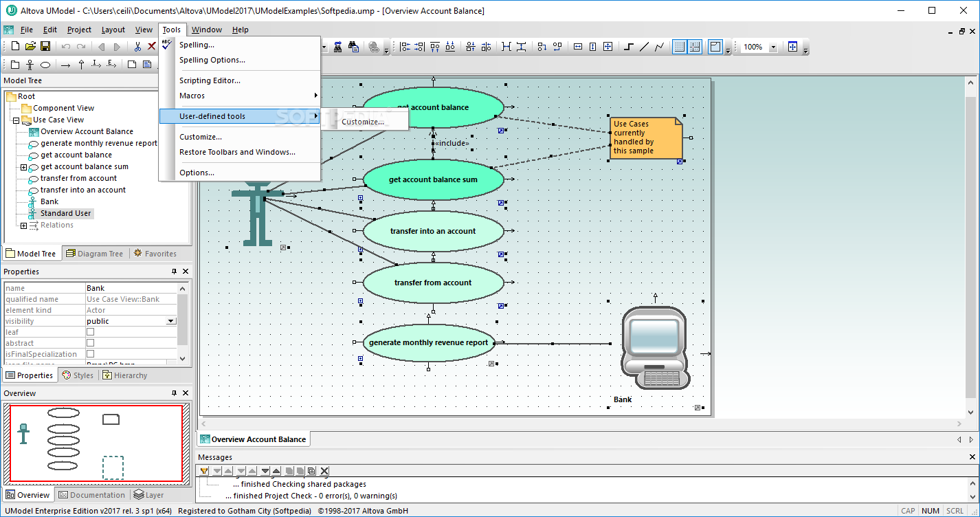Click the direct line style icon

[x=644, y=47]
